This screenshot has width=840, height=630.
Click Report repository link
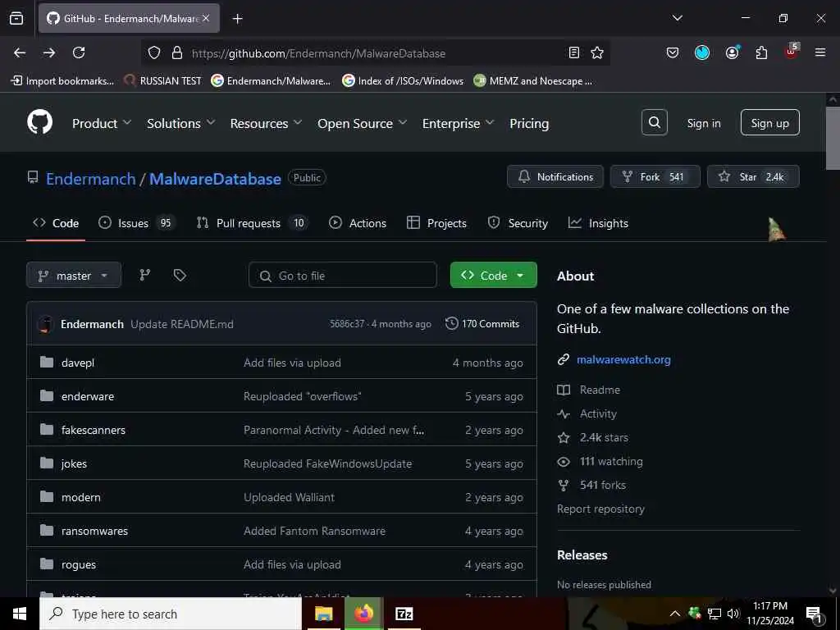point(600,509)
